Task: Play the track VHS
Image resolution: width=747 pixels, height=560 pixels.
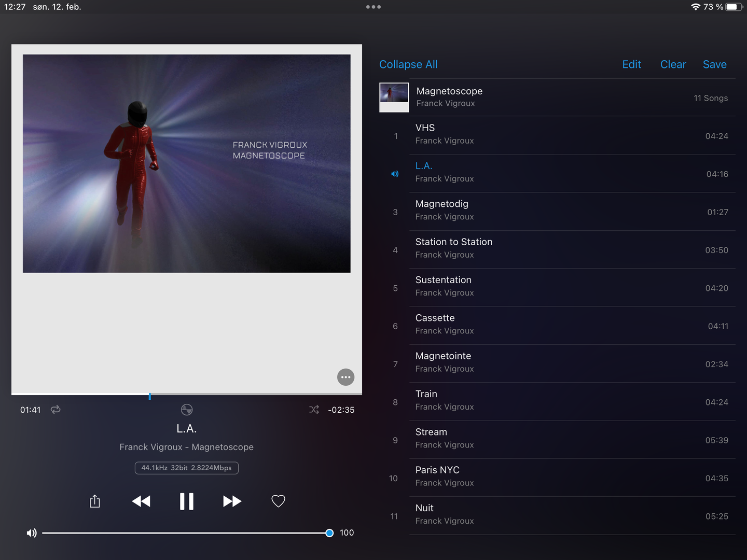Action: point(558,135)
